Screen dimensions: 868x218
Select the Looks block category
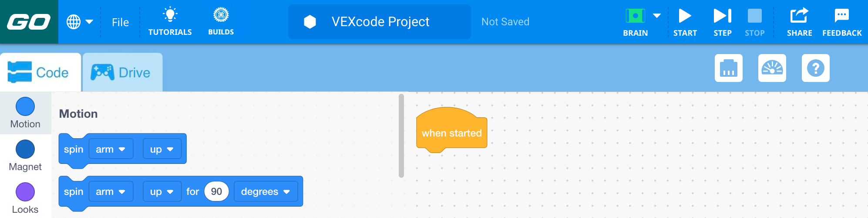[x=25, y=198]
